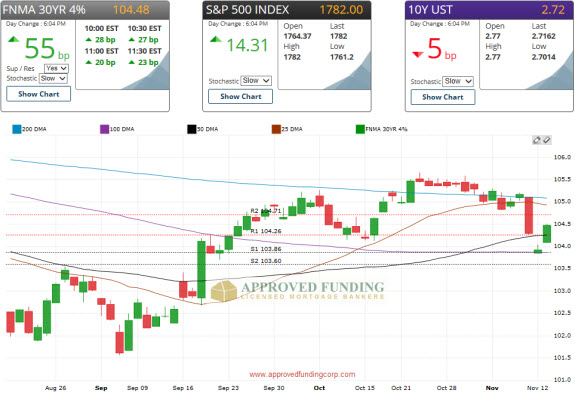Click Show Chart under FNMA 30YR 4%
575x393 pixels.
39,94
